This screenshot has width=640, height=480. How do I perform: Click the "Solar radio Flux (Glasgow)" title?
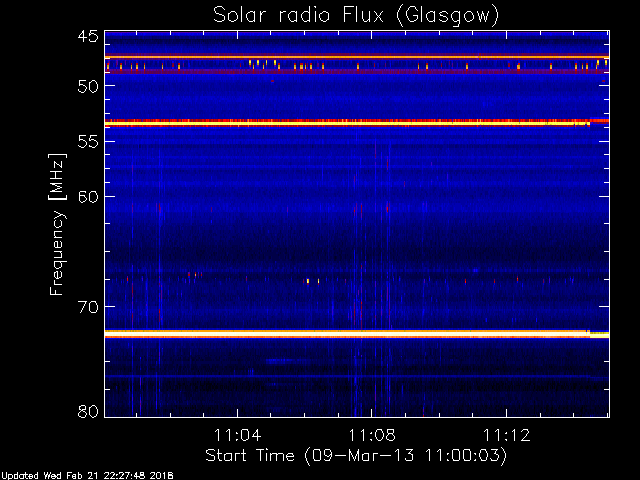356,16
